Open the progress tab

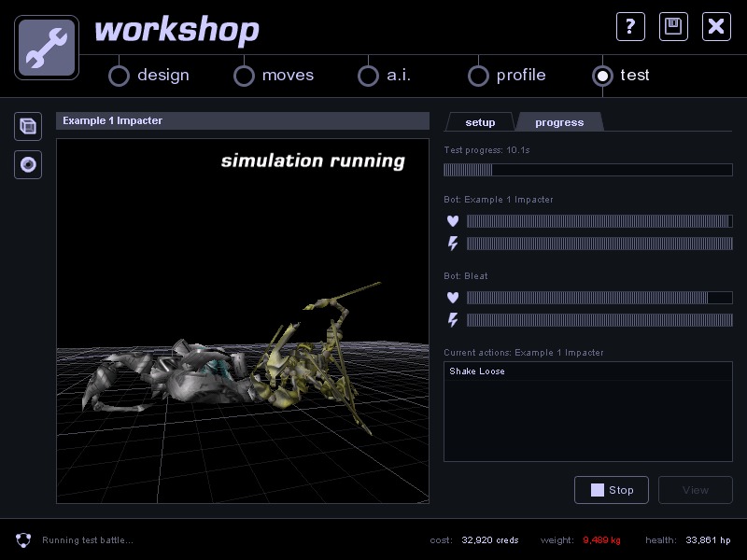(559, 122)
